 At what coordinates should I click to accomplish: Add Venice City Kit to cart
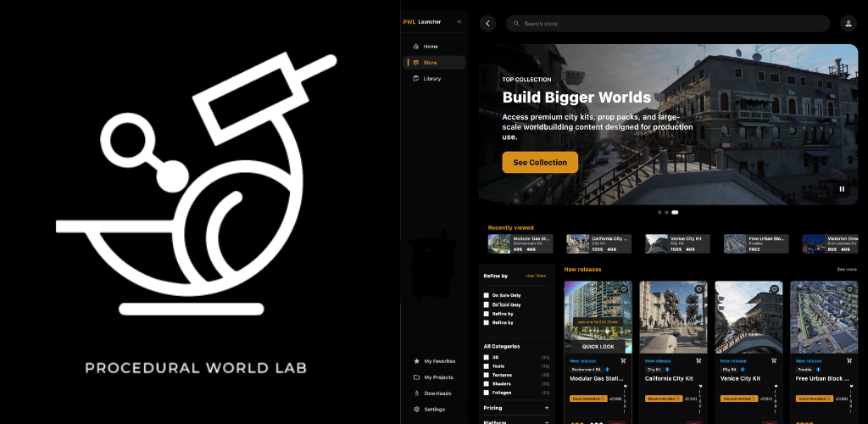coord(773,361)
